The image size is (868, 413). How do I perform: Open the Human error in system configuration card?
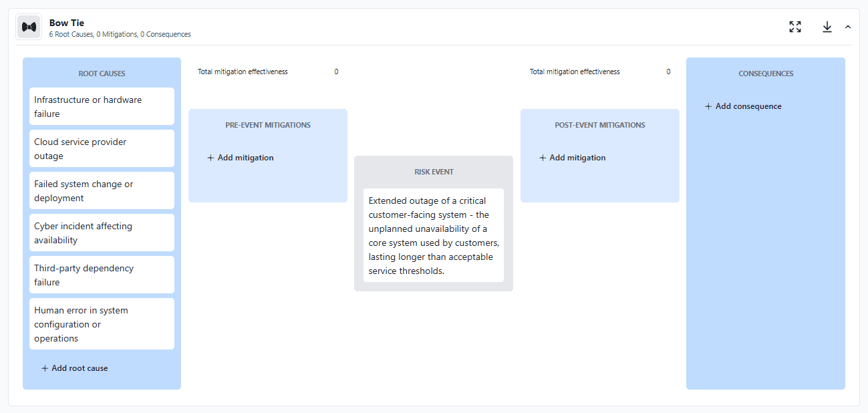(102, 323)
